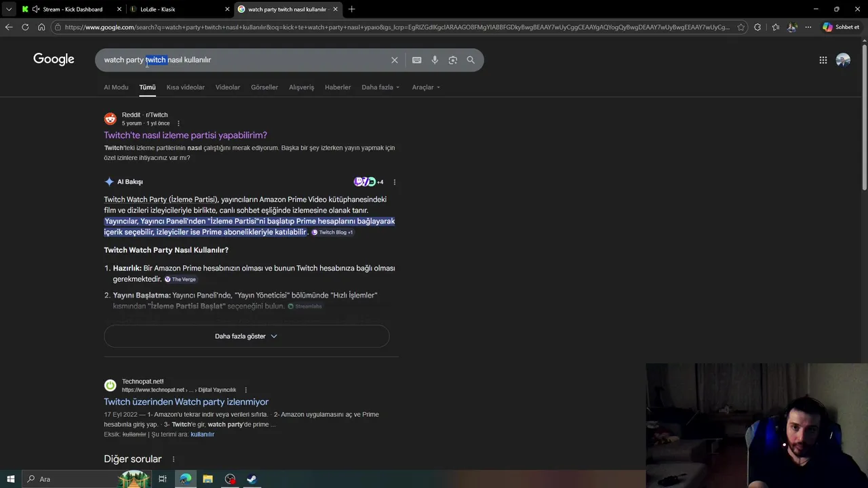Open File Explorer on taskbar
The image size is (868, 488).
[x=208, y=479]
